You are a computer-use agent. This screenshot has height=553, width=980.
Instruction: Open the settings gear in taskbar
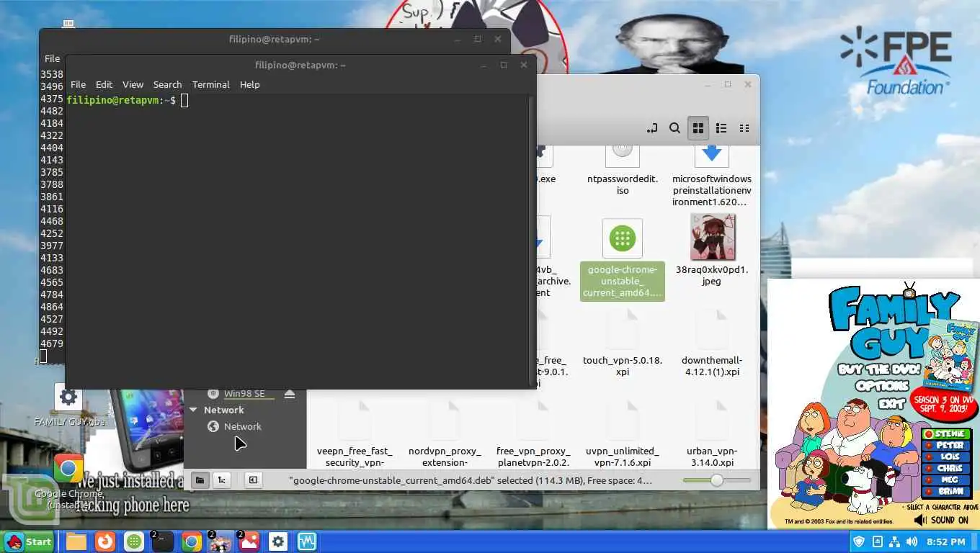tap(278, 541)
